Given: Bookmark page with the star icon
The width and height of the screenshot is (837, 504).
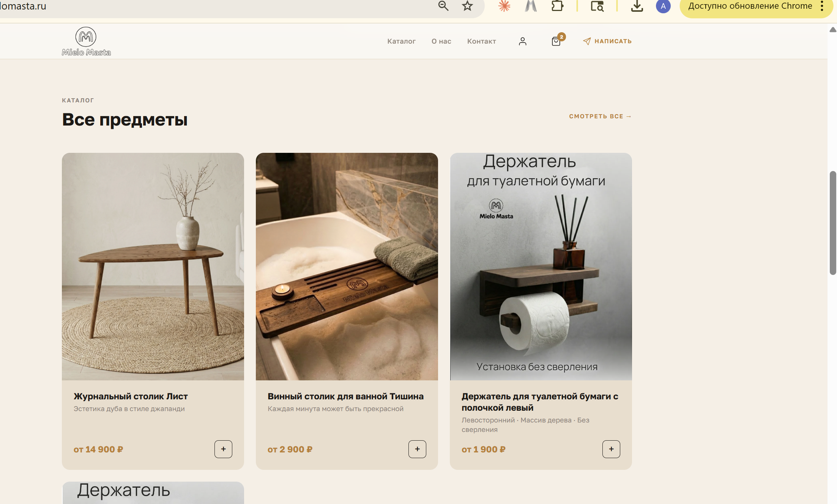Looking at the screenshot, I should pyautogui.click(x=467, y=6).
